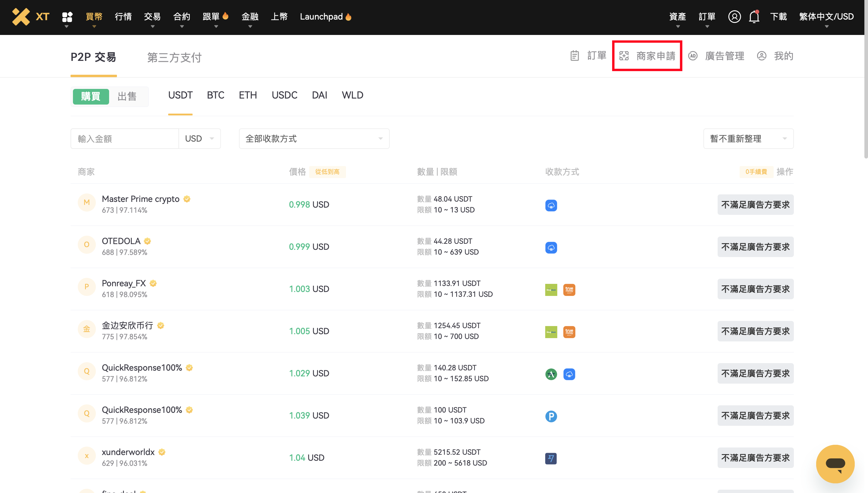Click the 0手續費 badge
This screenshot has width=868, height=493.
[756, 172]
